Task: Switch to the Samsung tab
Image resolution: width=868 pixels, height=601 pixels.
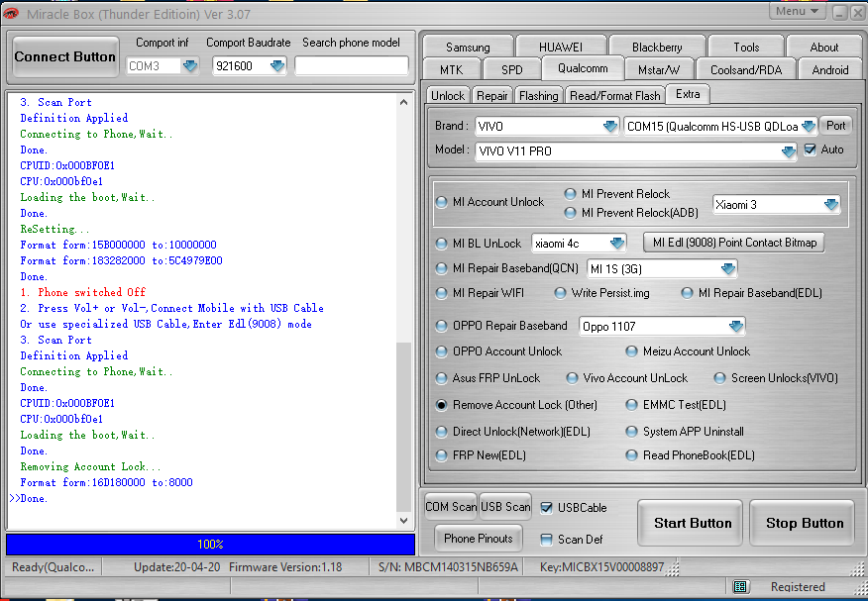Action: point(468,47)
